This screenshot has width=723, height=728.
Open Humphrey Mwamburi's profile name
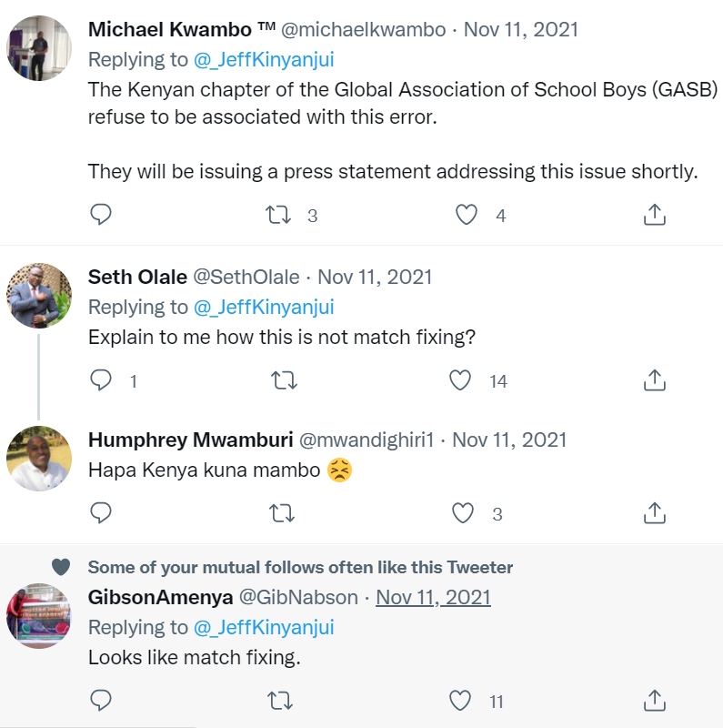(190, 440)
